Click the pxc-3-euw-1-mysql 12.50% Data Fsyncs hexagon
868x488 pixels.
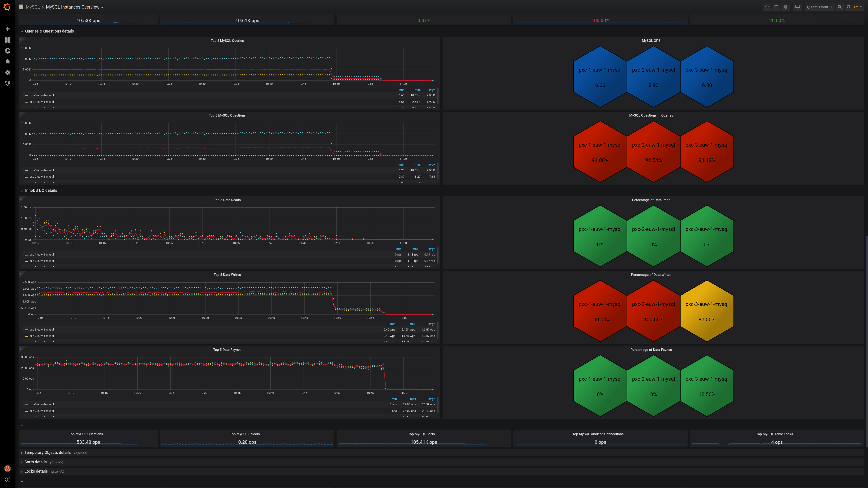707,386
